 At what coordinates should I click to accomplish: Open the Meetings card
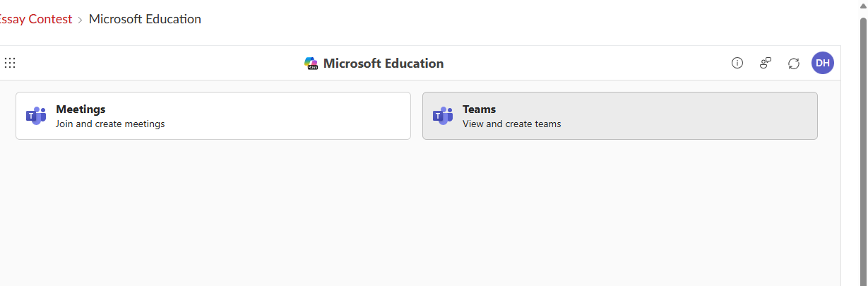pyautogui.click(x=213, y=116)
